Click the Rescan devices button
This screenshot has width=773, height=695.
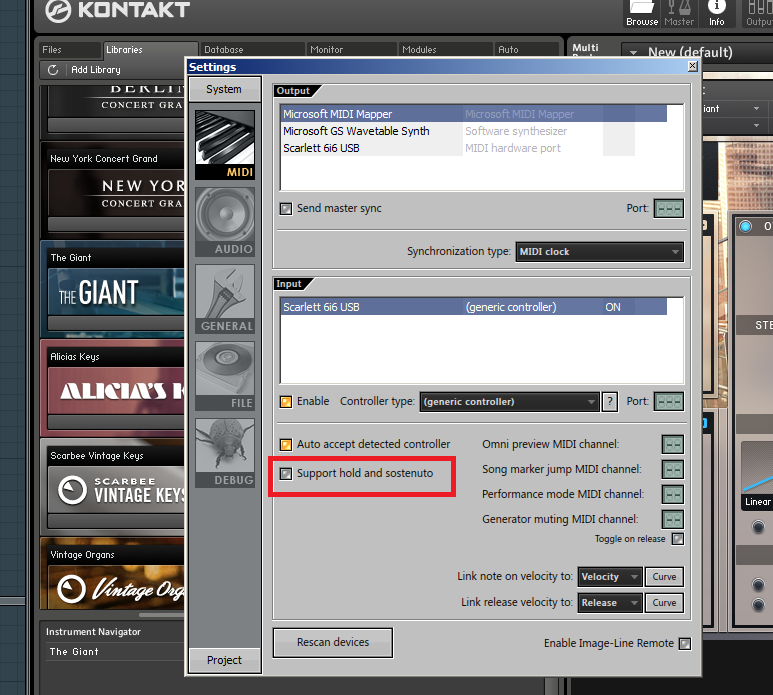point(333,643)
